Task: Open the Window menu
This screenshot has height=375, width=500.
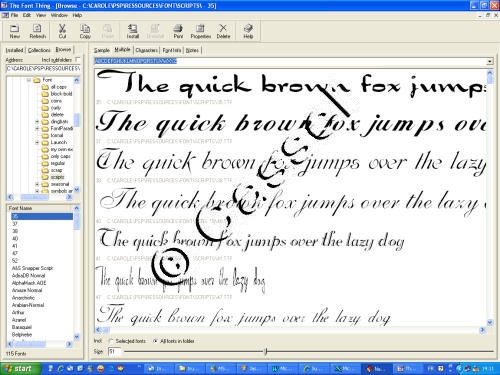Action: click(59, 15)
